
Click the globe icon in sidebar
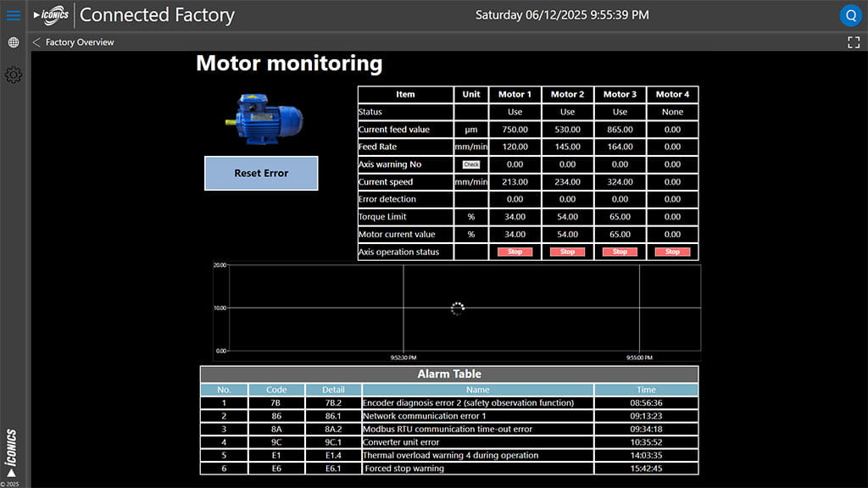coord(14,42)
